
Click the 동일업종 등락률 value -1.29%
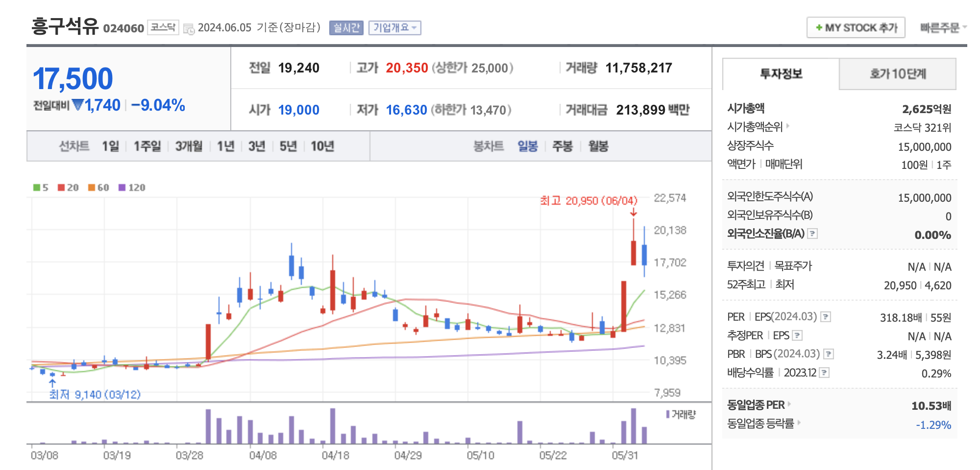933,424
